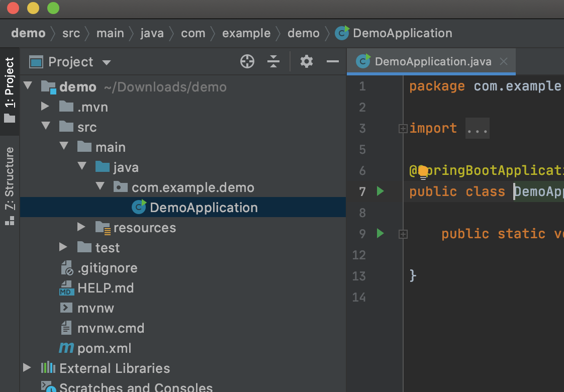Screen dimensions: 564x392
Task: Click the DemoApplication breadcrumb label
Action: pos(403,33)
